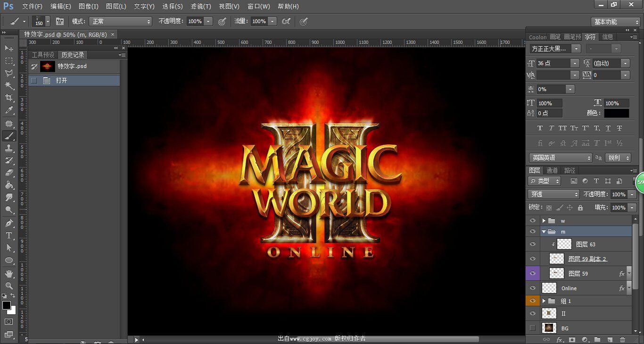Open the 图层(L) menu
Screen dimensions: 644x344
(116, 6)
